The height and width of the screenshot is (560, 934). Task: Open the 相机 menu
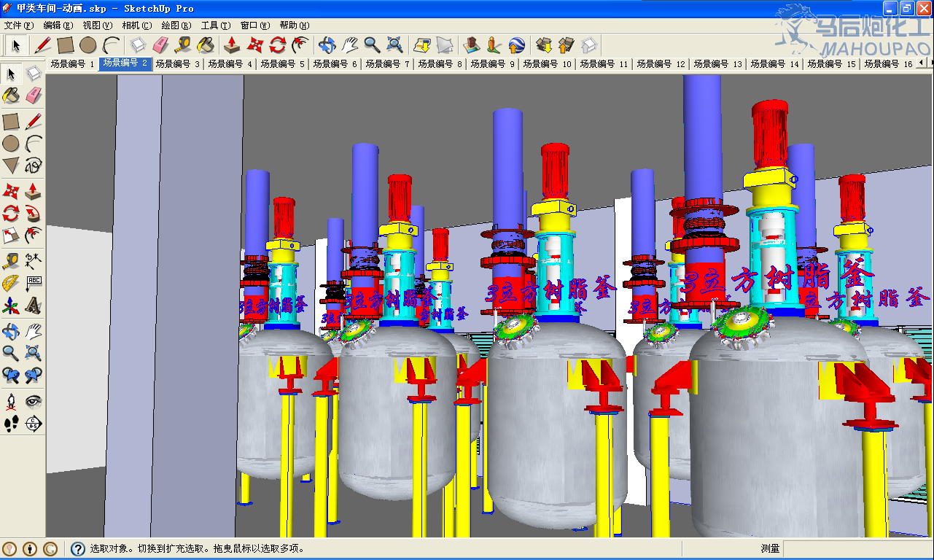point(137,26)
